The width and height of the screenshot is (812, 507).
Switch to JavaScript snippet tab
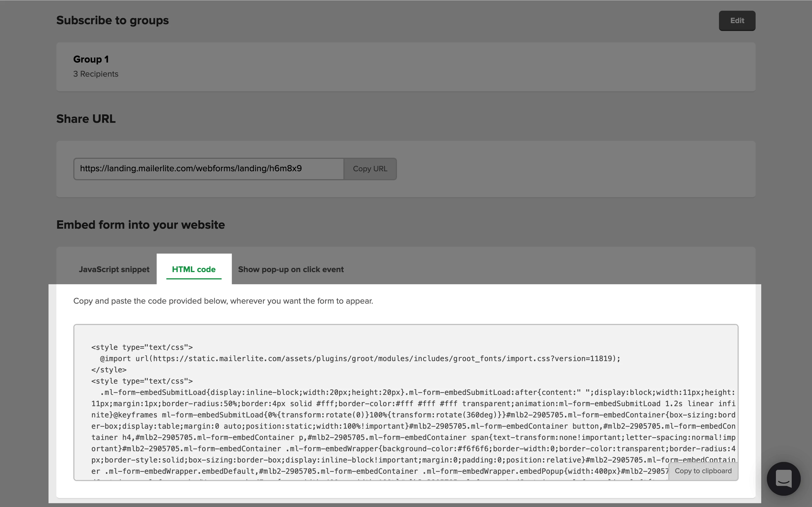click(114, 269)
